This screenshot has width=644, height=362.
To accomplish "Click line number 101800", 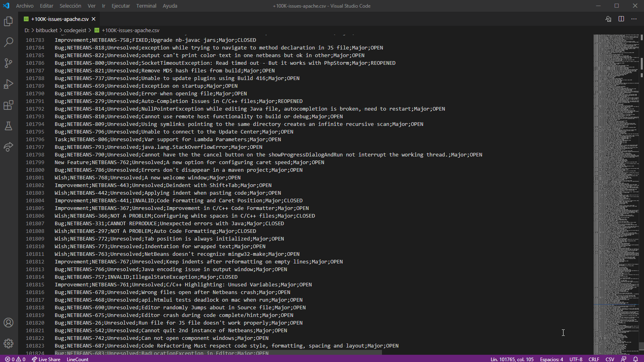I will 35,170.
